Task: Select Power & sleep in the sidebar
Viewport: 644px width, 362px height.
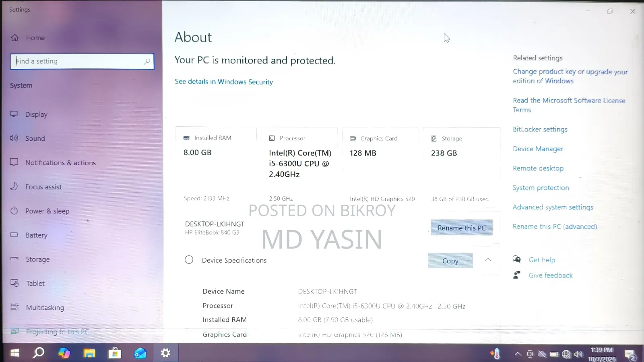Action: (47, 211)
